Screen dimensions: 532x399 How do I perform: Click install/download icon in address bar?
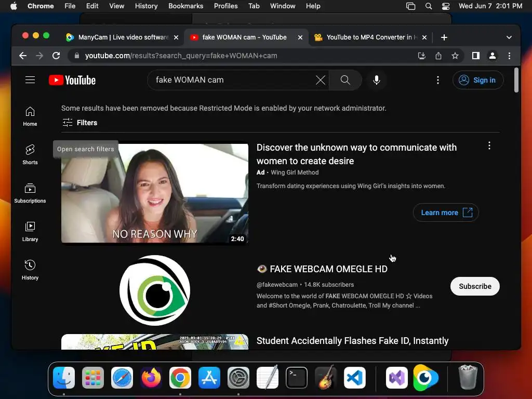[422, 56]
